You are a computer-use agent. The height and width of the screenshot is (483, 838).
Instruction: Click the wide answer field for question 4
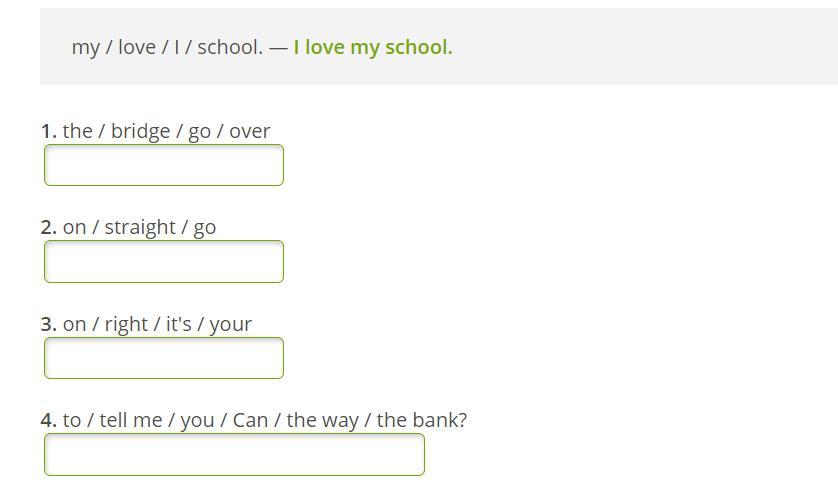click(x=234, y=455)
